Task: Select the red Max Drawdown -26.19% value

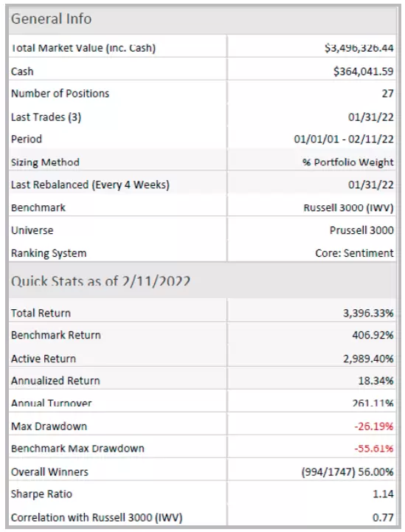Action: (x=374, y=426)
